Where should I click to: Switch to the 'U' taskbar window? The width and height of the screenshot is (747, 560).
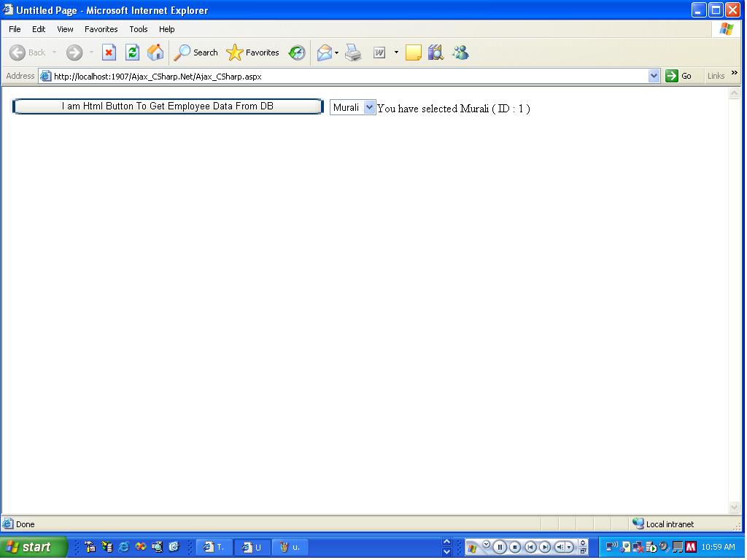[x=252, y=547]
